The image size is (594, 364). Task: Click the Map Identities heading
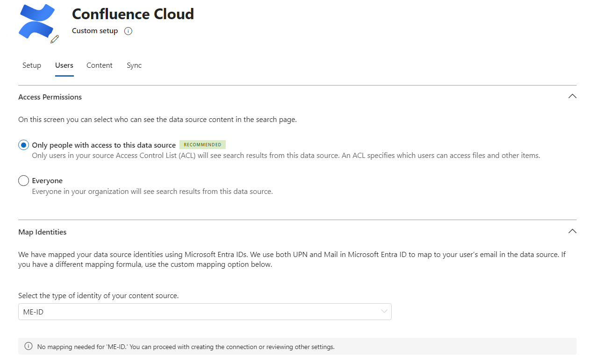pyautogui.click(x=43, y=232)
